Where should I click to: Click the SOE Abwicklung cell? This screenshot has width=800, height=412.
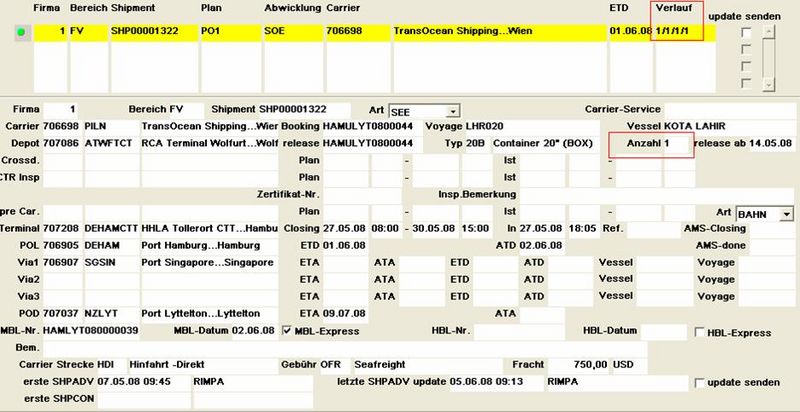point(293,31)
